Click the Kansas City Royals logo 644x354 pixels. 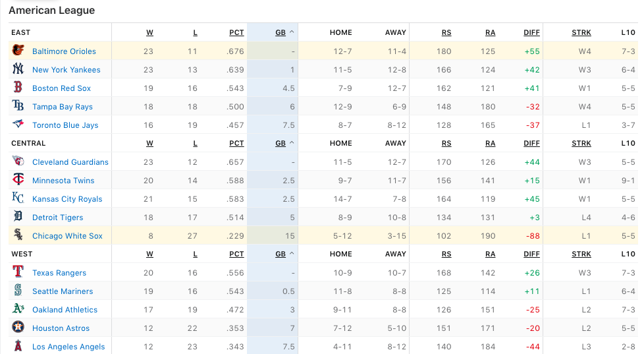[18, 198]
